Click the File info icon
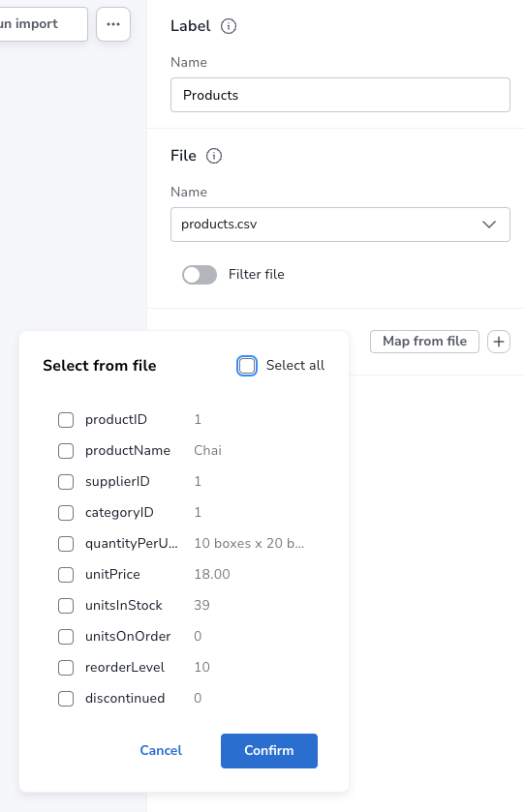The image size is (525, 812). point(214,156)
